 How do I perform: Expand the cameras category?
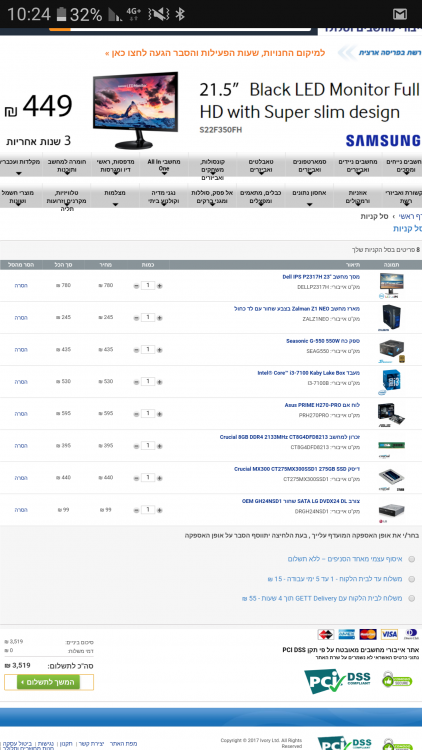115,196
